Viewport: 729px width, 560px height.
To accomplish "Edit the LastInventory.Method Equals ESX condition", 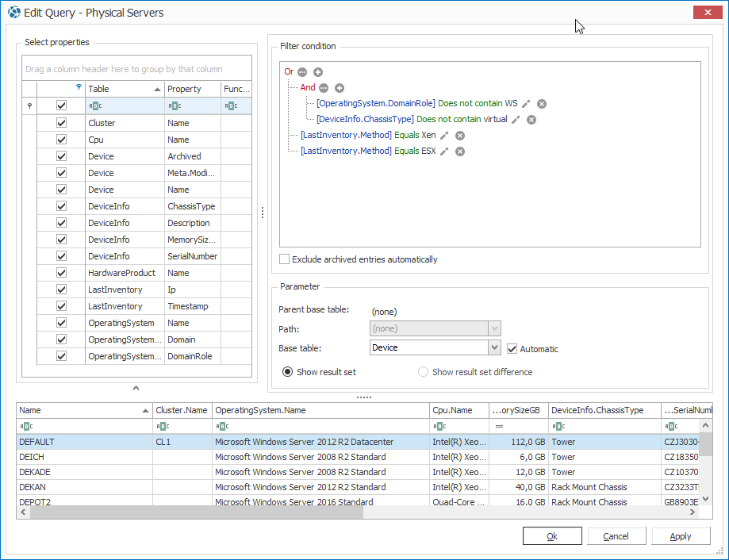I will pos(444,151).
